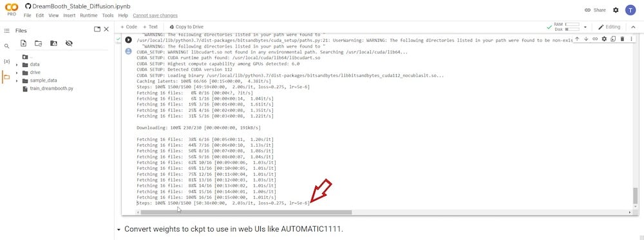
Task: Click the horizontal scrollbar of cell output
Action: click(246, 212)
